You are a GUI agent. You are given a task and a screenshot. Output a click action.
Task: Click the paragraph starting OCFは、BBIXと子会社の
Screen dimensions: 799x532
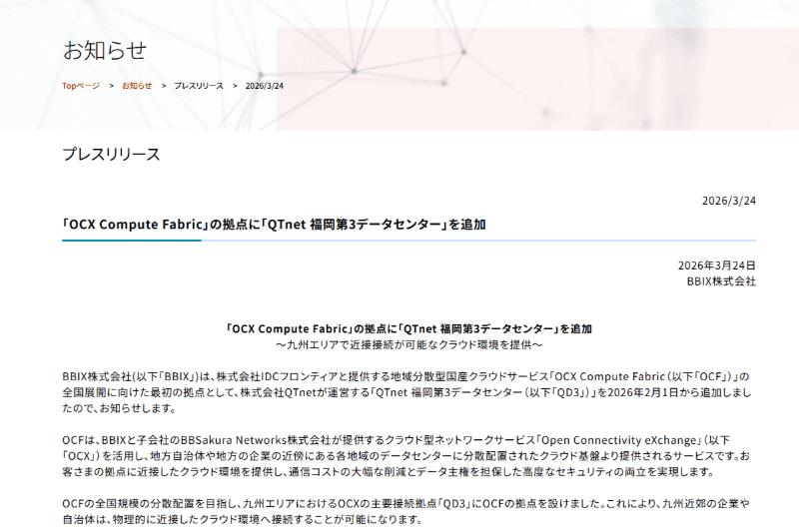point(406,456)
